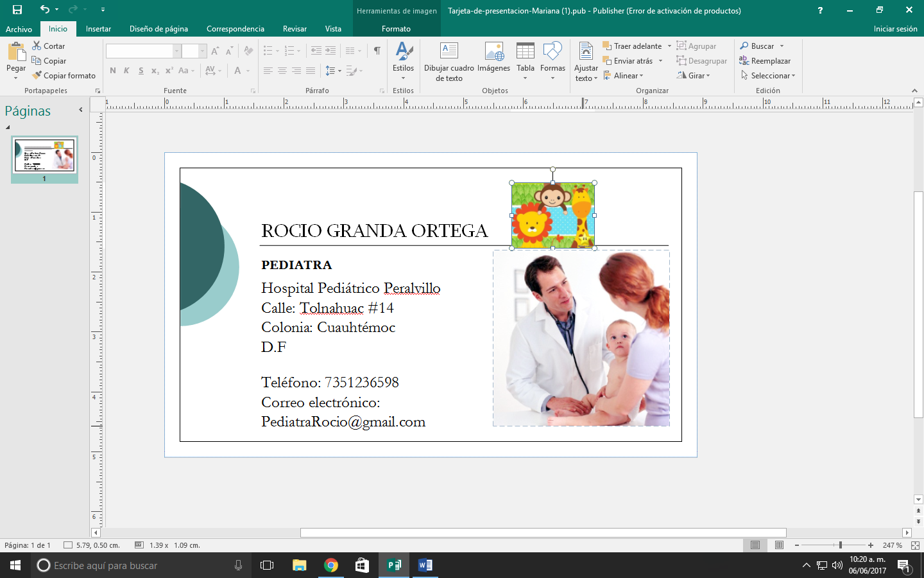This screenshot has width=924, height=578.
Task: Open the Archivo menu
Action: [x=19, y=29]
